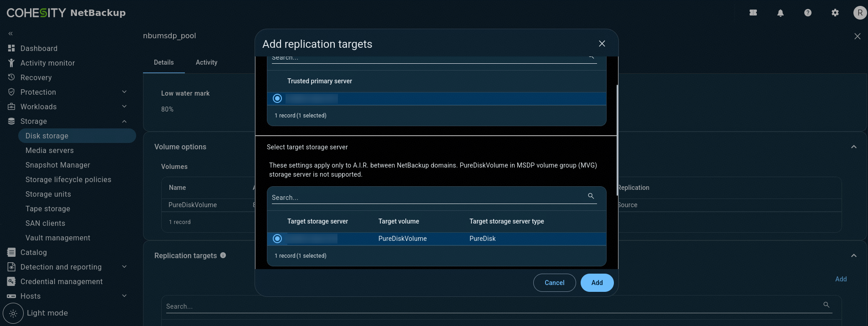Open Disk storage in sidebar
The image size is (868, 326).
pos(77,136)
